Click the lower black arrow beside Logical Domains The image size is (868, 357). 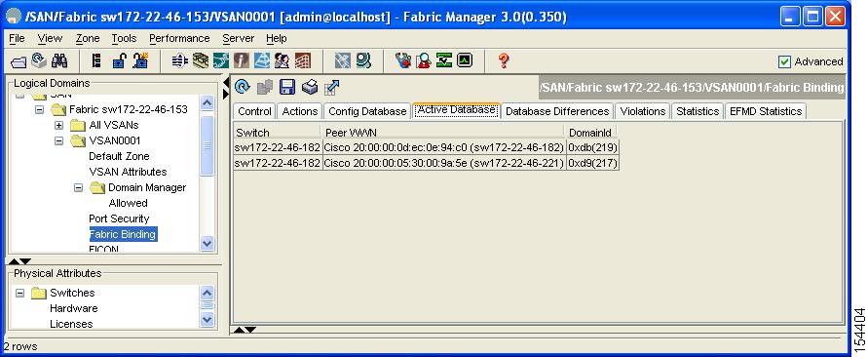point(225,95)
